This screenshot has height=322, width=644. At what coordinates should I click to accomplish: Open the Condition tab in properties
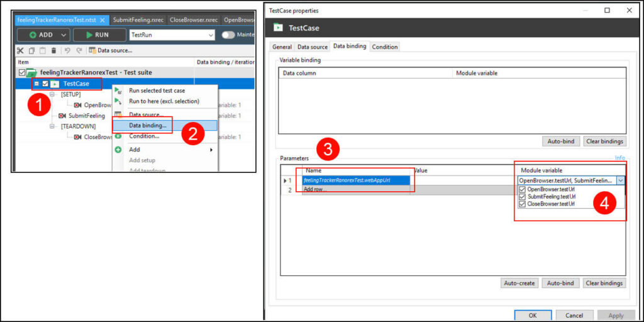[x=385, y=47]
